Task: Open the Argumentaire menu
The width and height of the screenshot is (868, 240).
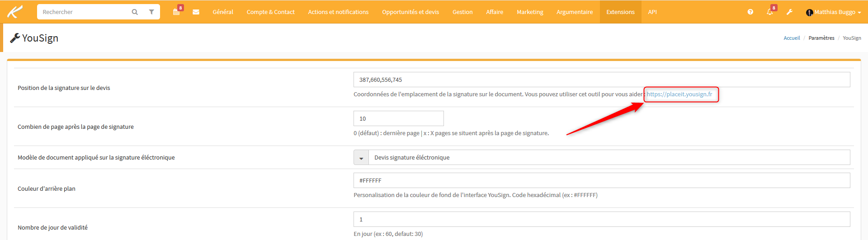Action: point(575,12)
